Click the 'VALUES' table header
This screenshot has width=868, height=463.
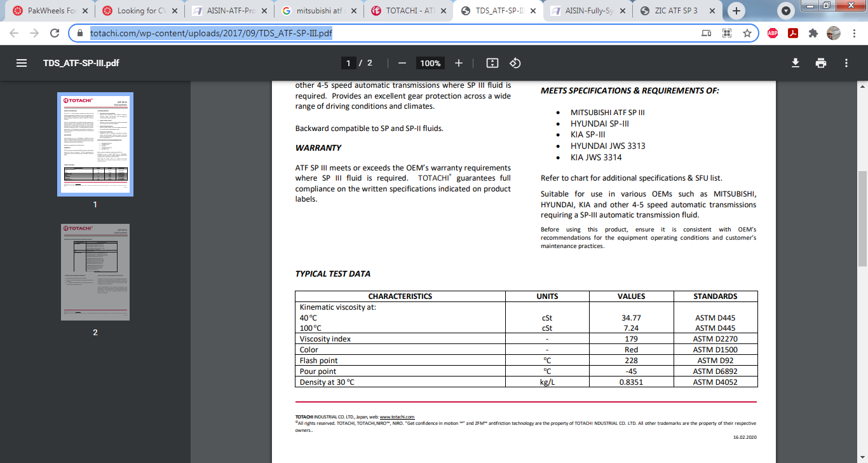pos(631,296)
